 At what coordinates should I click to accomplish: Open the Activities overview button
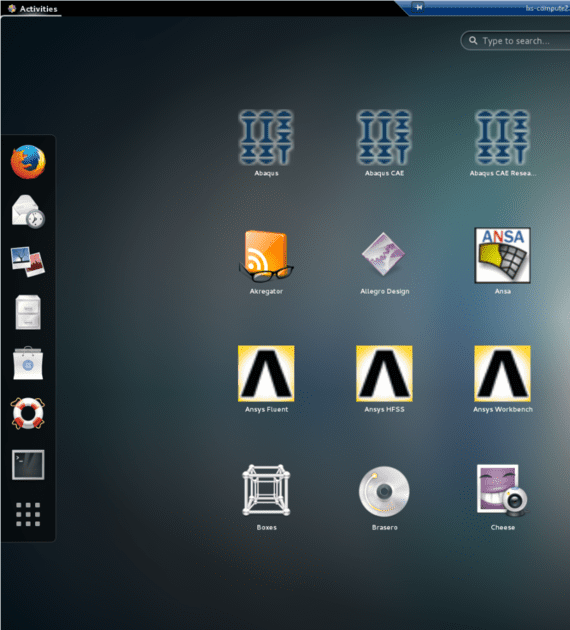click(x=32, y=9)
